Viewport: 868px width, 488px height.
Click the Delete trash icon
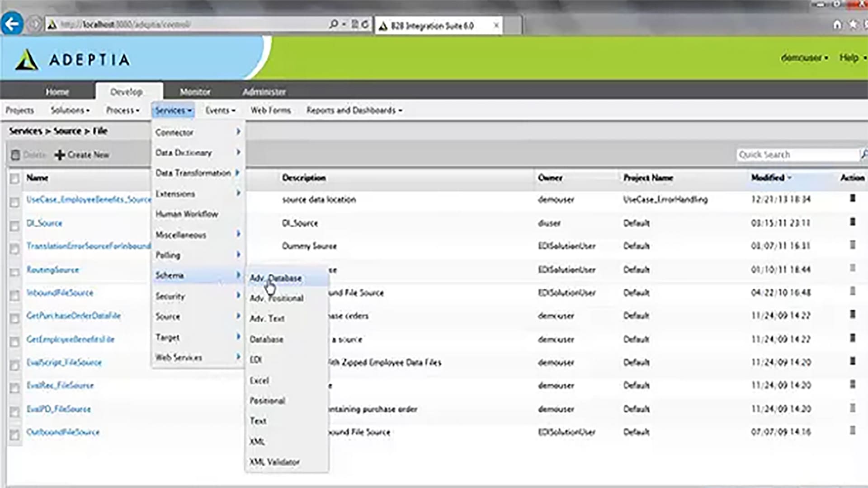click(15, 155)
